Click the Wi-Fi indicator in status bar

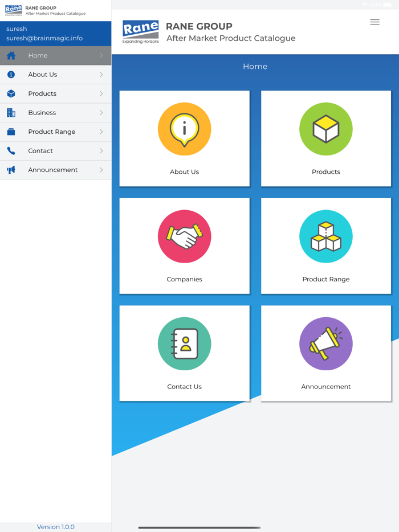tap(365, 5)
